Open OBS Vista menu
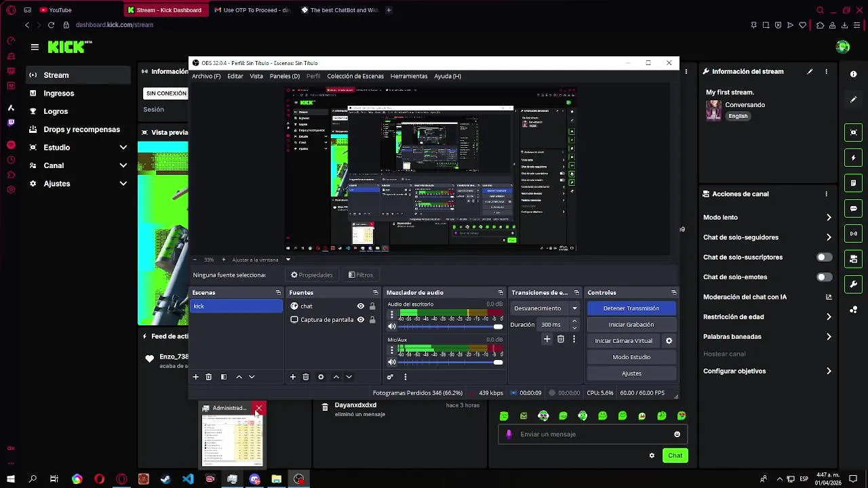The width and height of the screenshot is (868, 488). point(256,77)
